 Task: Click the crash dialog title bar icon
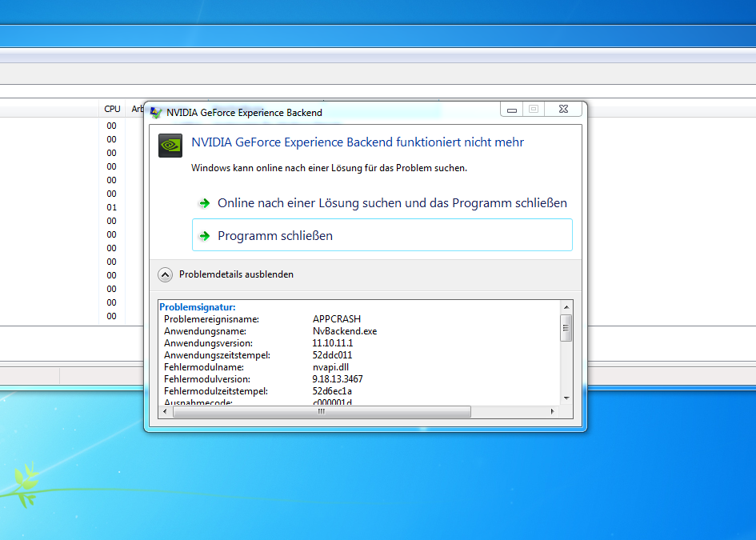tap(156, 113)
